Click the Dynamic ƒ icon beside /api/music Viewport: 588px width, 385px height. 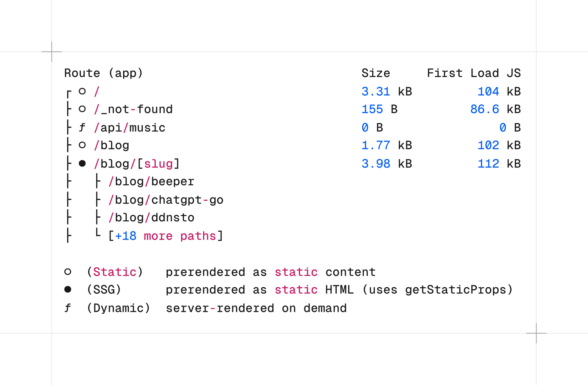(82, 127)
